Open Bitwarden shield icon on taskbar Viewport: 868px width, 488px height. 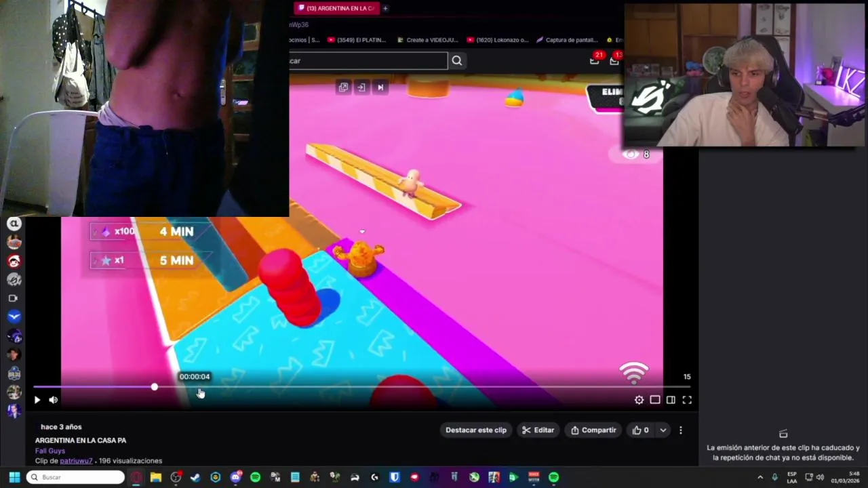click(x=395, y=477)
